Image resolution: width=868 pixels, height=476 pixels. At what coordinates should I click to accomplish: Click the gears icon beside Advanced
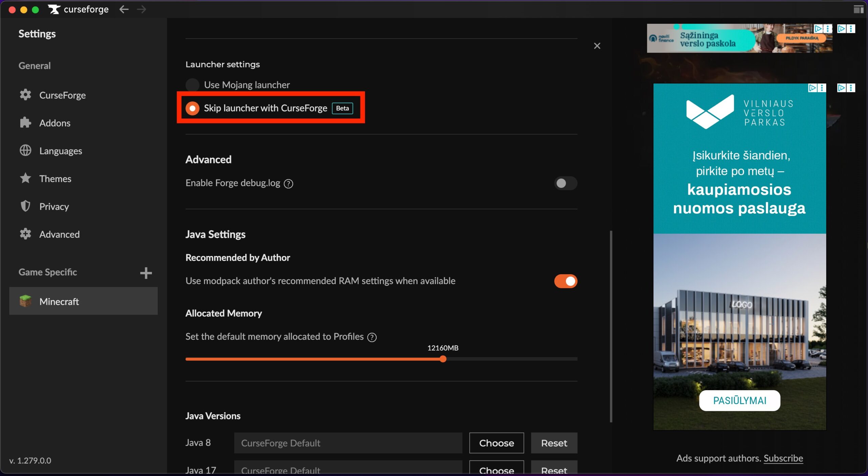click(25, 234)
